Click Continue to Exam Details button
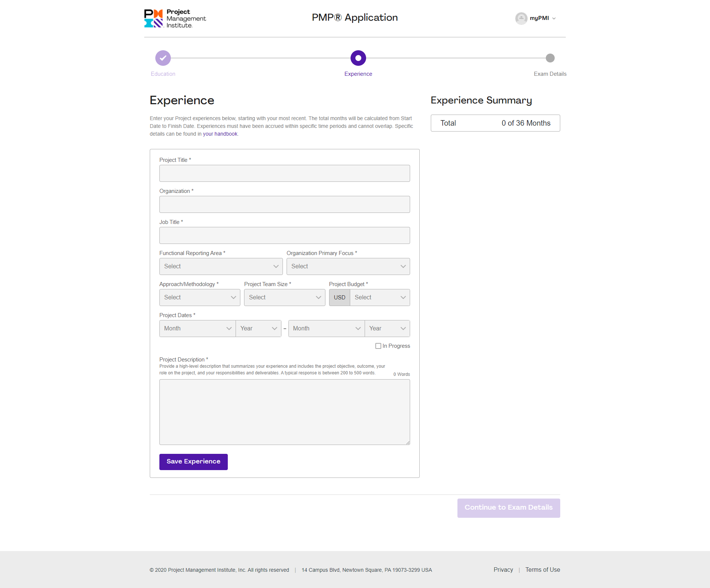The image size is (710, 588). tap(508, 508)
